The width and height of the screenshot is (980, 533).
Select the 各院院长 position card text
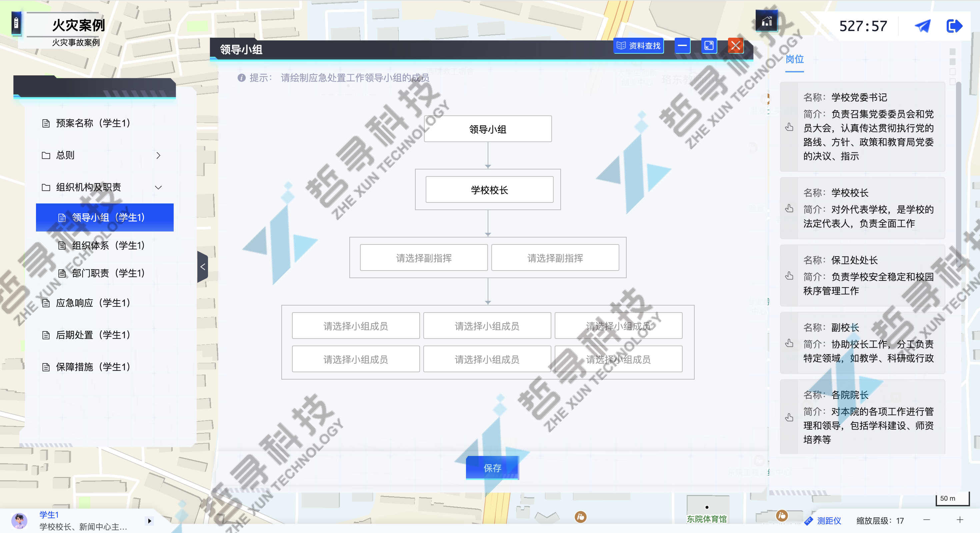(868, 417)
